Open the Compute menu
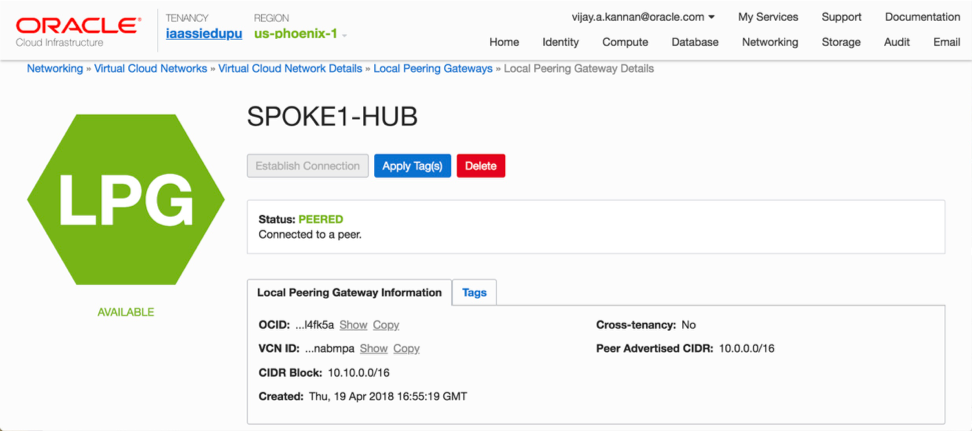 pos(625,42)
